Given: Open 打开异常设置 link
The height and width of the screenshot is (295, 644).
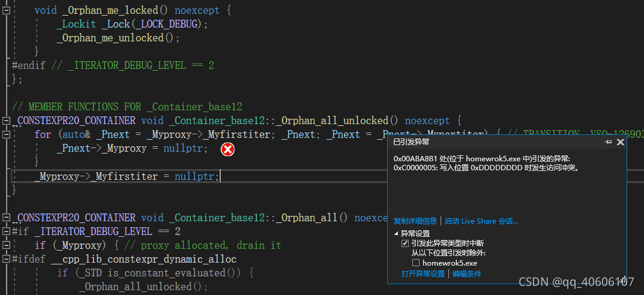Looking at the screenshot, I should point(423,273).
